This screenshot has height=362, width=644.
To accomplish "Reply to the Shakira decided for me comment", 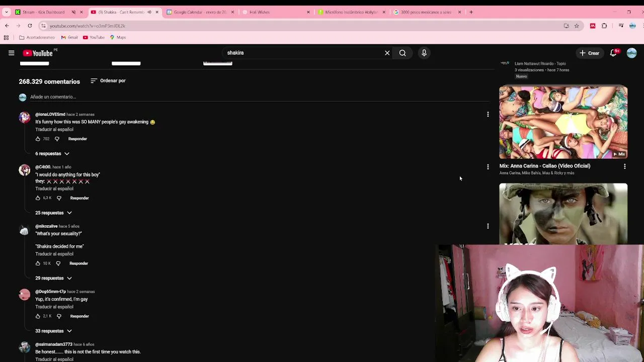I will click(78, 263).
